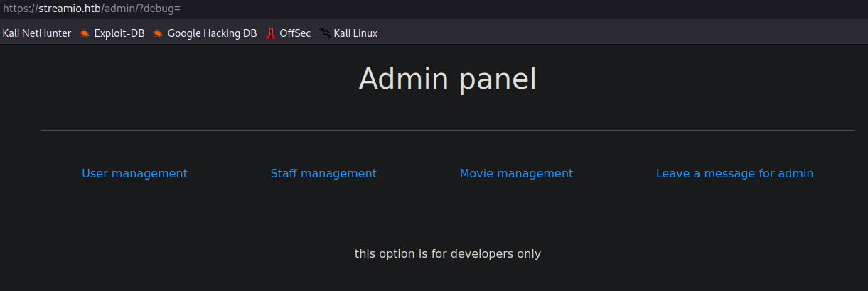Viewport: 868px width, 291px height.
Task: Open the Kali NetHunter bookmark
Action: 37,33
